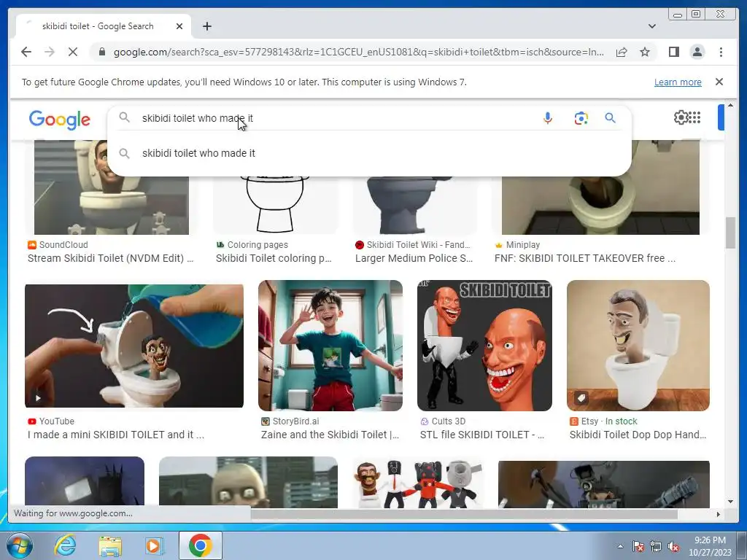This screenshot has height=560, width=747.
Task: Open the coloring page toilet image
Action: (x=275, y=205)
